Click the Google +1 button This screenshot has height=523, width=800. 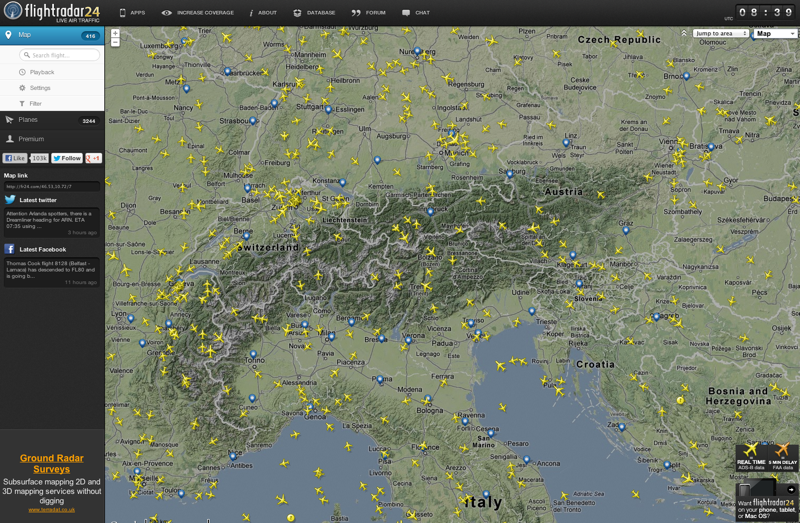click(x=93, y=158)
